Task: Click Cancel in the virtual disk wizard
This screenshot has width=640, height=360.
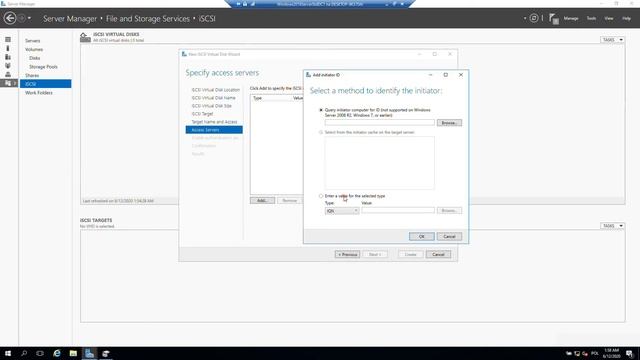Action: tap(438, 254)
